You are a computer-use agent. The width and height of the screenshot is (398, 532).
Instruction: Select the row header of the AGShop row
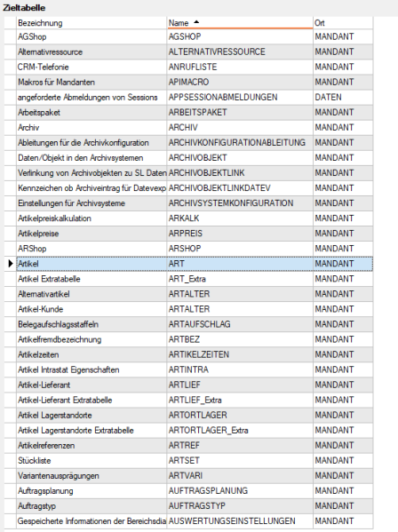click(x=10, y=36)
